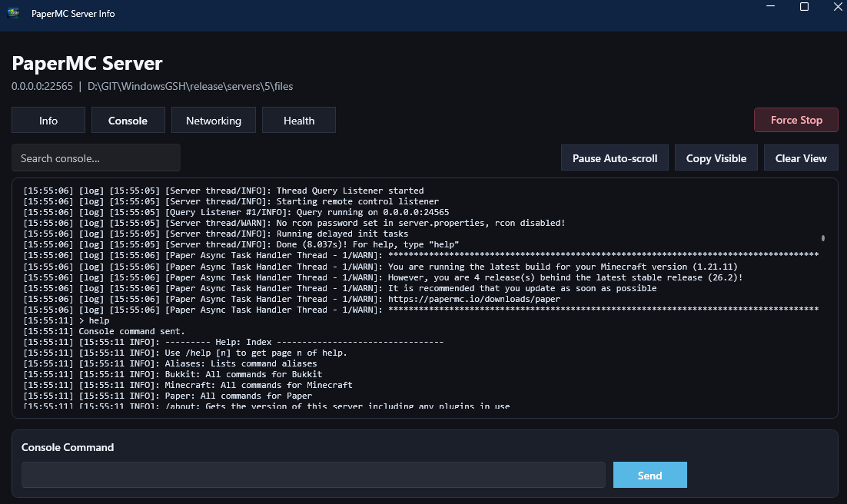Viewport: 847px width, 504px height.
Task: Maximize the PaperMC Server Info window
Action: pos(804,6)
